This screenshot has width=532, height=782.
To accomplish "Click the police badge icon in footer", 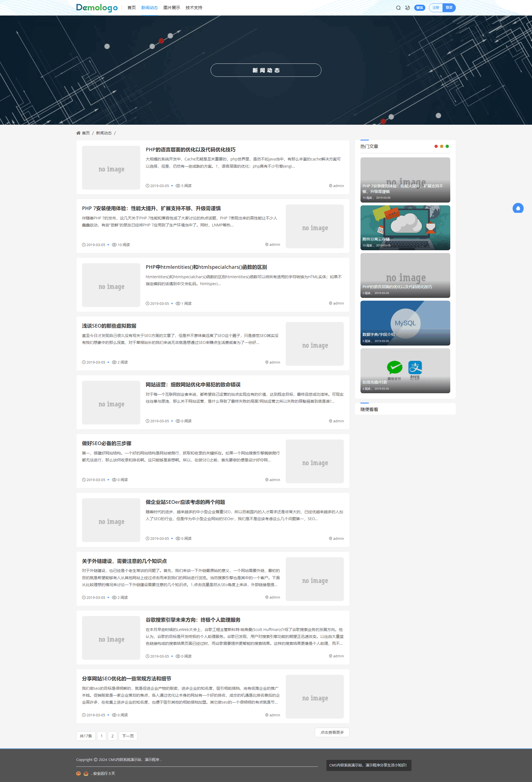I will (x=86, y=773).
